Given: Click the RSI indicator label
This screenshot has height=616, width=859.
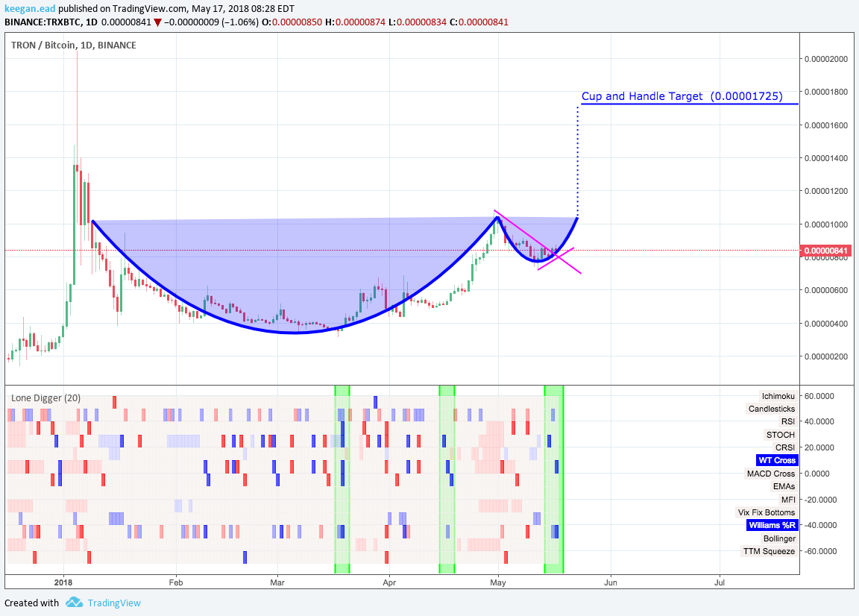Looking at the screenshot, I should tap(787, 421).
